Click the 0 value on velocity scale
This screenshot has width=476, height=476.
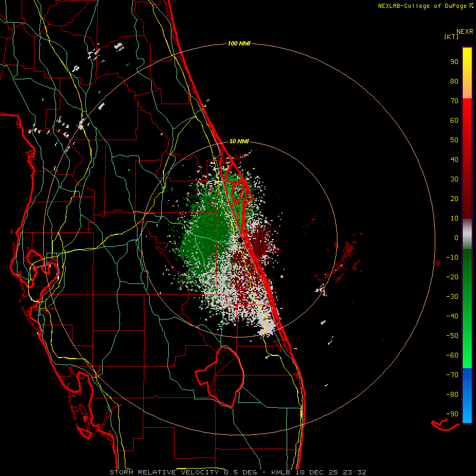pyautogui.click(x=456, y=237)
